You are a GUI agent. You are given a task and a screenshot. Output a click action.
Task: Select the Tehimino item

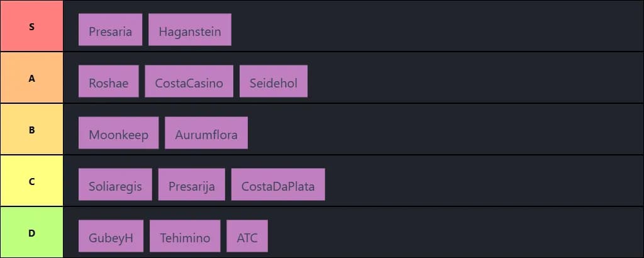[185, 236]
